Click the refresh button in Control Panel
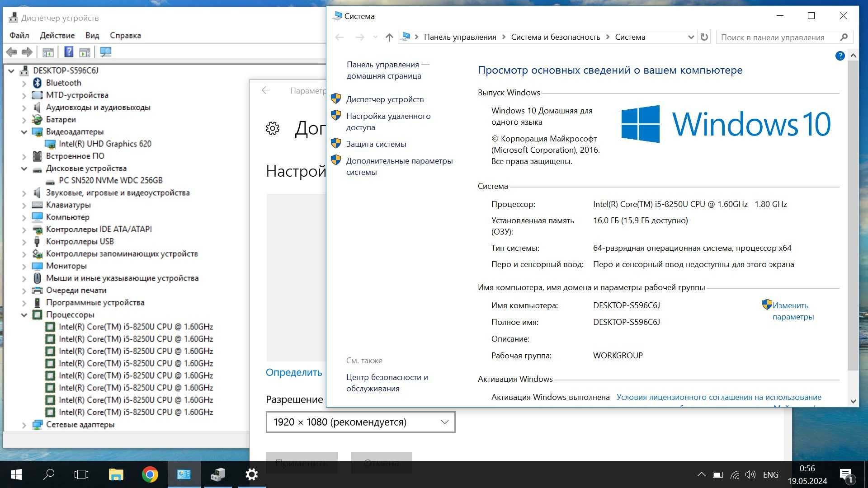This screenshot has height=488, width=868. pyautogui.click(x=705, y=37)
